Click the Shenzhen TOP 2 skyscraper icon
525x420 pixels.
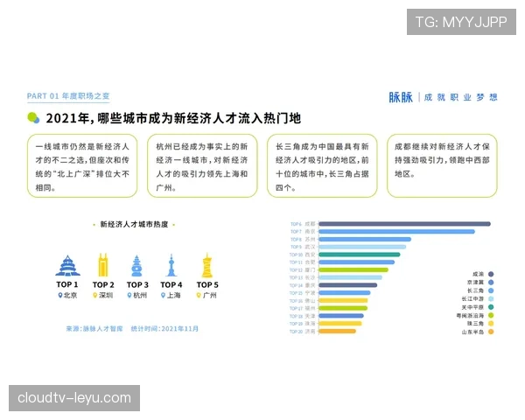(x=103, y=266)
